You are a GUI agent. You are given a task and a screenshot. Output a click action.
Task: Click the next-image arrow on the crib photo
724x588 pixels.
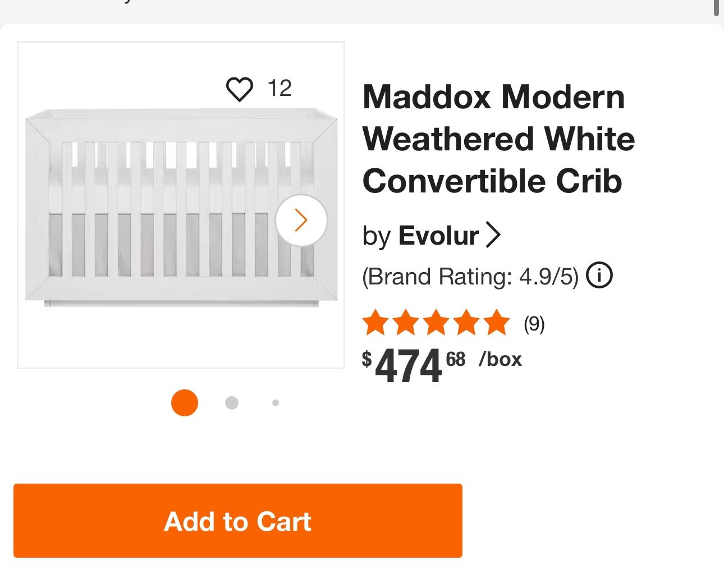coord(301,220)
